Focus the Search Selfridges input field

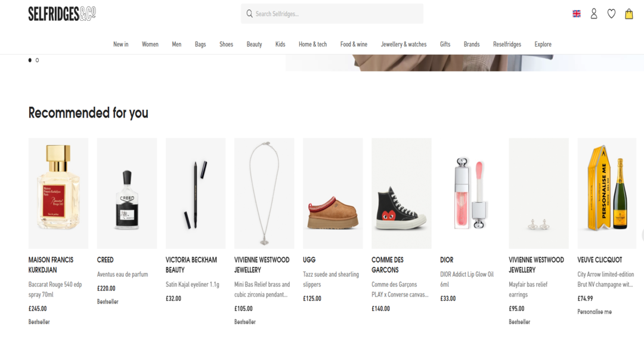(332, 14)
